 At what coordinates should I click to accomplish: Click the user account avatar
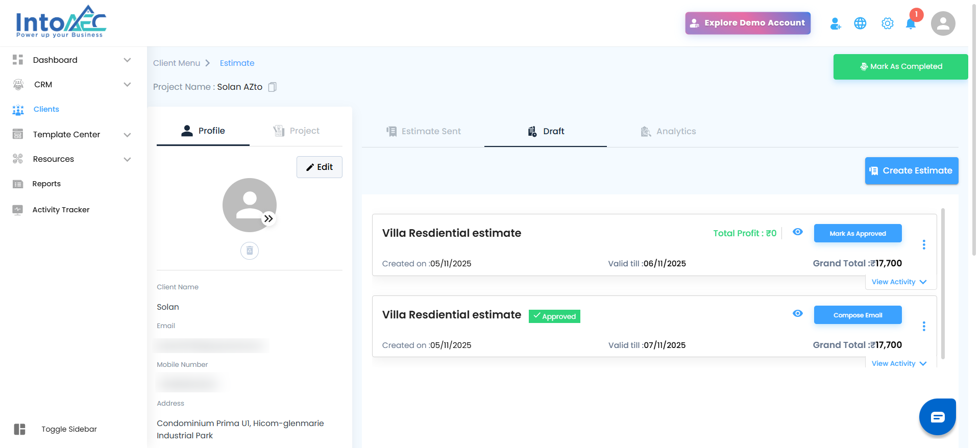(x=943, y=23)
